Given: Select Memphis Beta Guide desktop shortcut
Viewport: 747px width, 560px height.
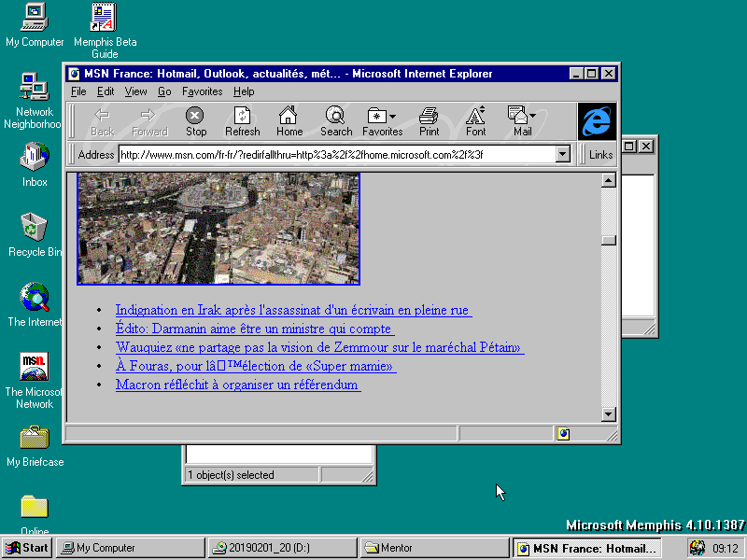Looking at the screenshot, I should click(105, 31).
